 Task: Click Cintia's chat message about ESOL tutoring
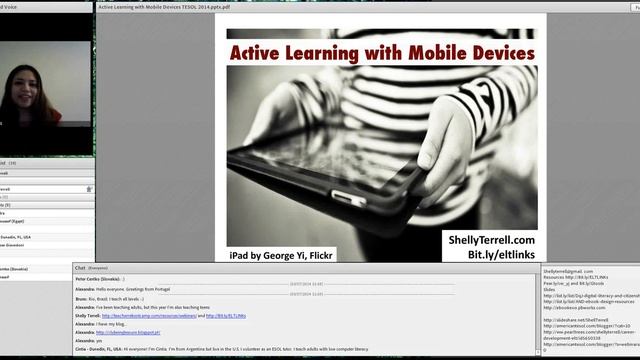tap(222, 349)
